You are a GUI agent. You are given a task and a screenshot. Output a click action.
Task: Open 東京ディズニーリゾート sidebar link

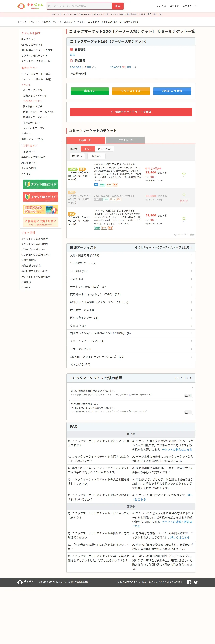click(x=36, y=128)
